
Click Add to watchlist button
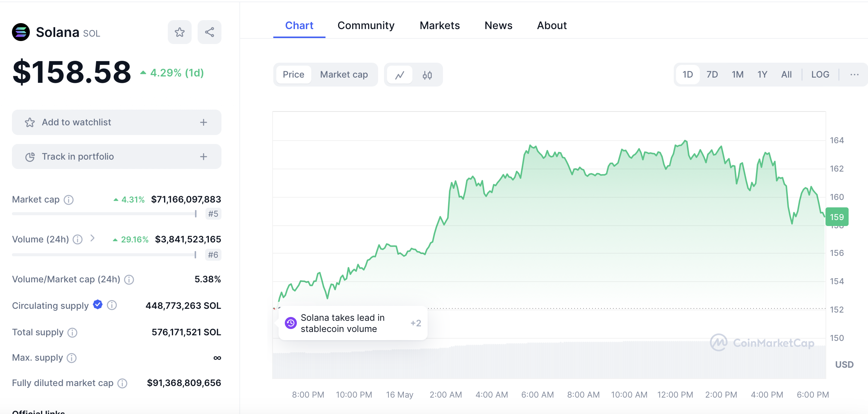116,122
